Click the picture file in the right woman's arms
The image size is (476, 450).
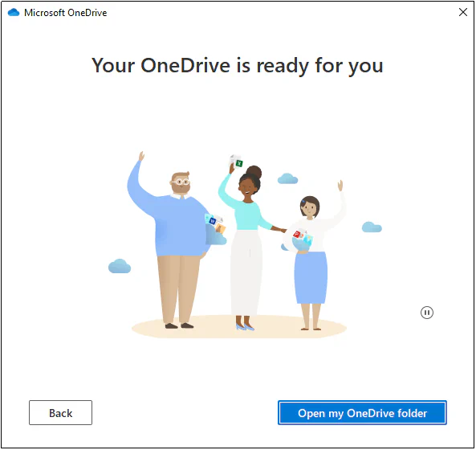307,240
